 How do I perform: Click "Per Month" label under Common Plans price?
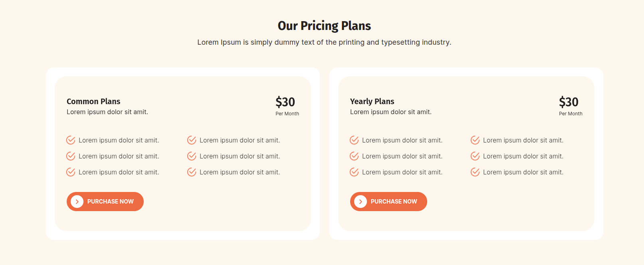tap(287, 114)
